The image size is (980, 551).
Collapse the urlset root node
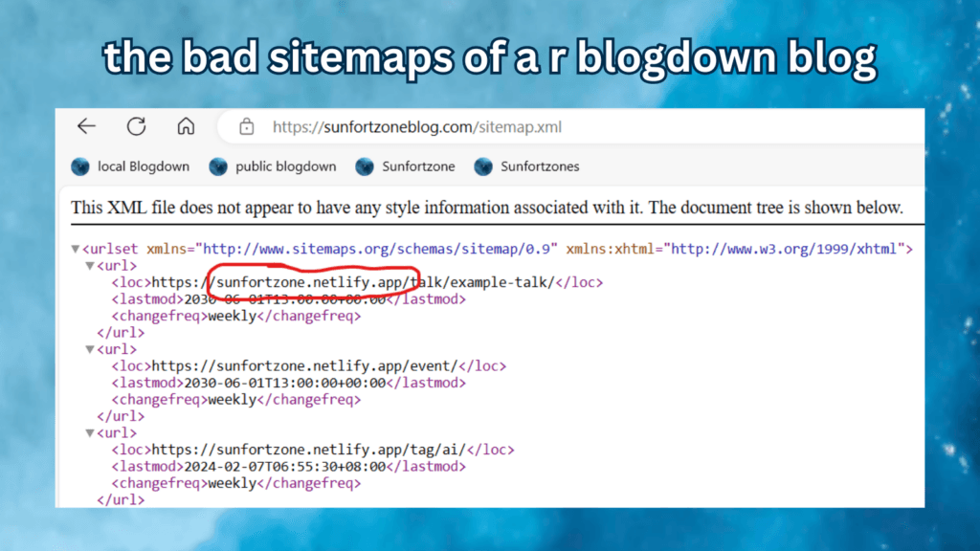[x=75, y=248]
